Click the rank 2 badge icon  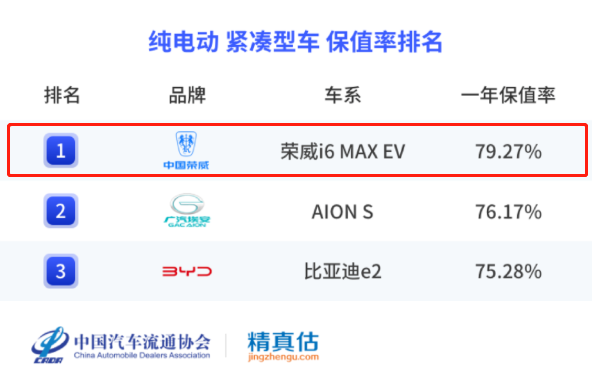(x=61, y=211)
